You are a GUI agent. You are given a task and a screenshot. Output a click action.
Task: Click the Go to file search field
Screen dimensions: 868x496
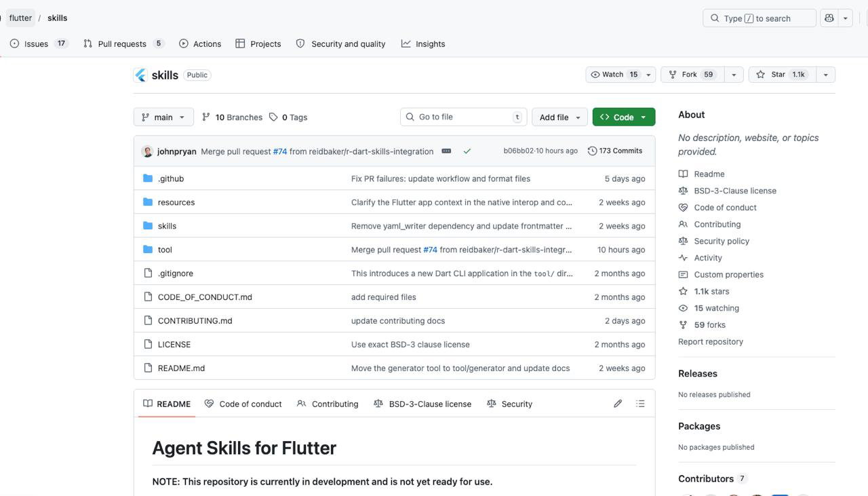(463, 117)
